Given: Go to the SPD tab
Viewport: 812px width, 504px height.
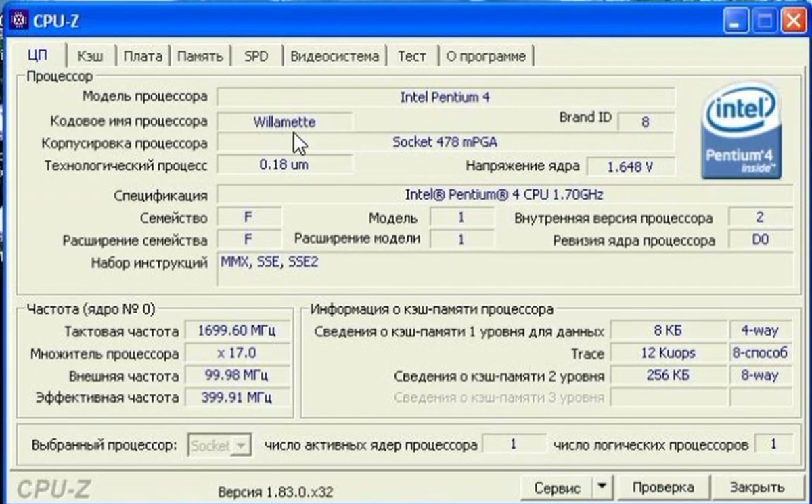Looking at the screenshot, I should [256, 56].
